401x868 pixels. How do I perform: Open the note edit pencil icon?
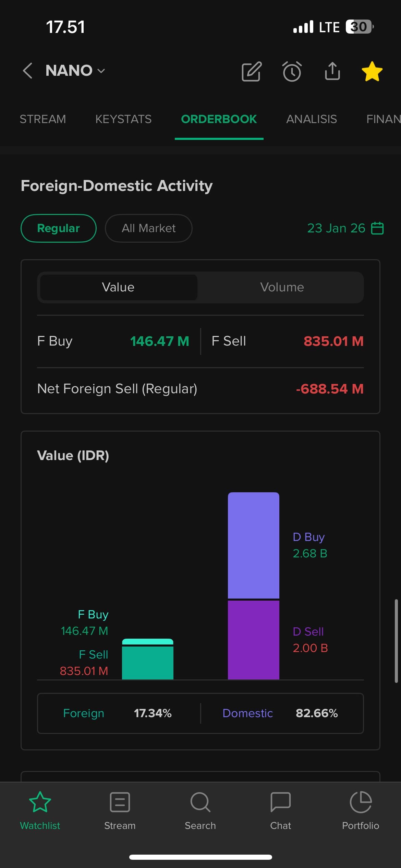point(252,71)
